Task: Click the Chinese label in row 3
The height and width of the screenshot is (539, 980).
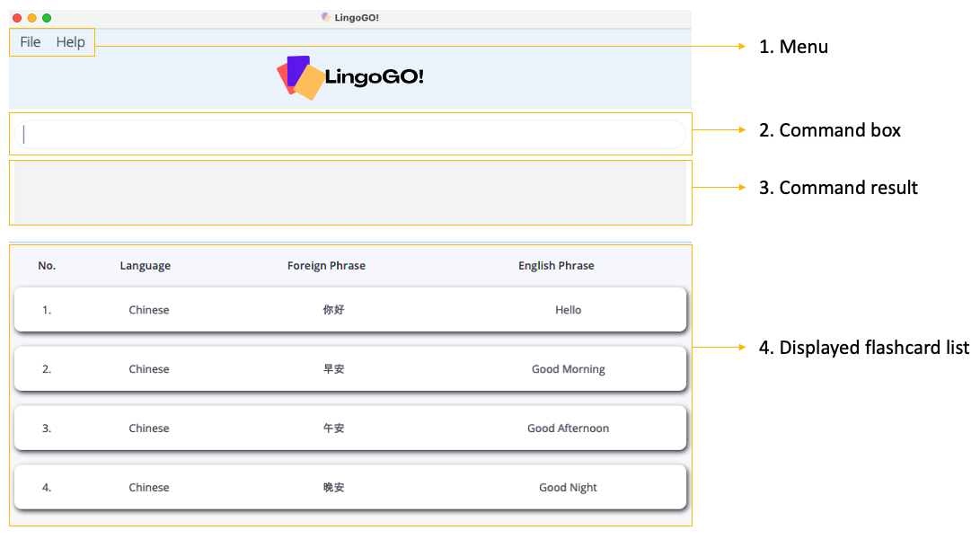Action: click(x=149, y=429)
